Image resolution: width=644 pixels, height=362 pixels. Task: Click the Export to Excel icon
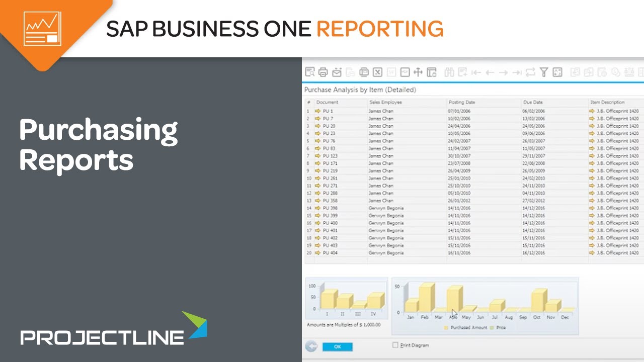click(x=378, y=72)
